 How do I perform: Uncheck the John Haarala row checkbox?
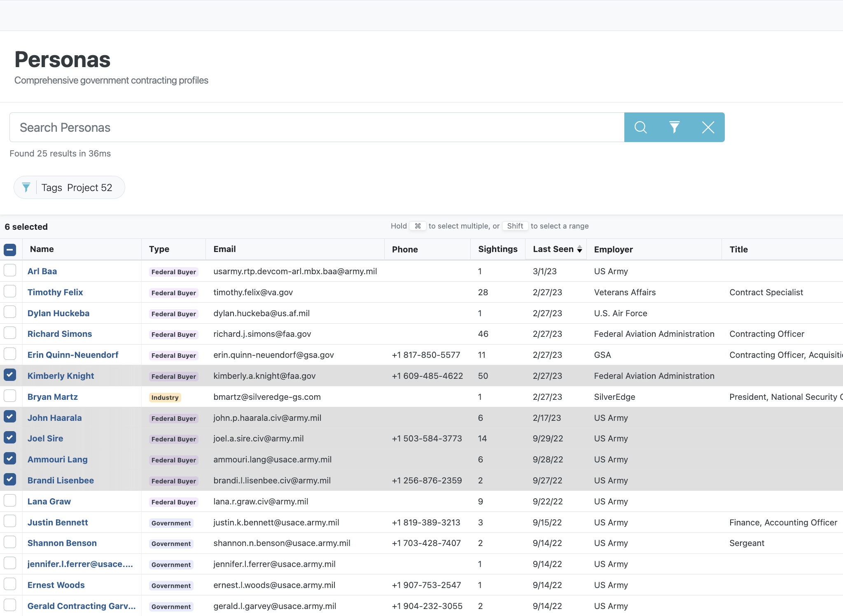[10, 417]
